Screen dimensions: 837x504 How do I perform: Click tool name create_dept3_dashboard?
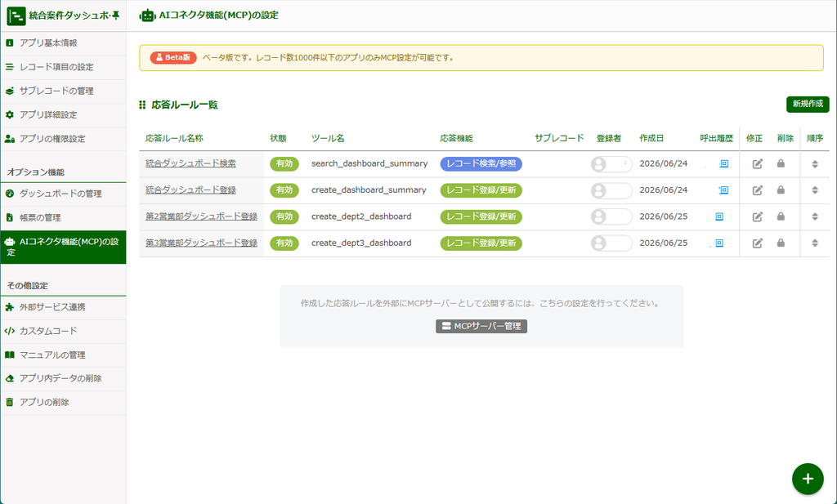[x=361, y=243]
